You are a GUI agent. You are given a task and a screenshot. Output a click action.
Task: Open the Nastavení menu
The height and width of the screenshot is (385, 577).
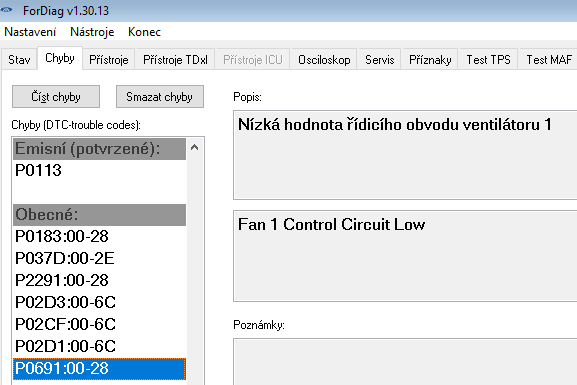[x=30, y=32]
